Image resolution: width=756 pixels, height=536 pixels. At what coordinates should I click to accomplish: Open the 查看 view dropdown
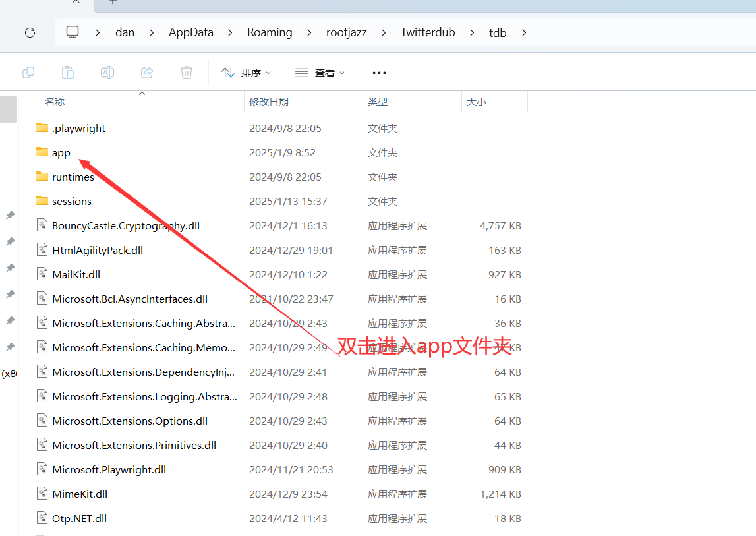click(x=320, y=73)
